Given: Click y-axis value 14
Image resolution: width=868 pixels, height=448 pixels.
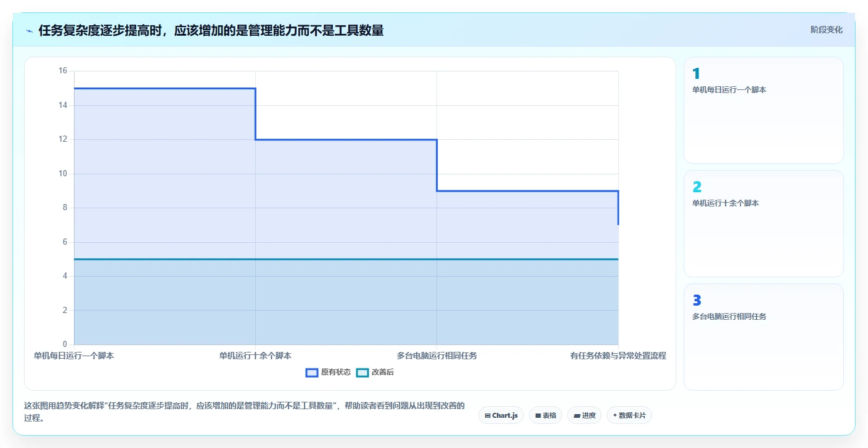Looking at the screenshot, I should (x=63, y=105).
